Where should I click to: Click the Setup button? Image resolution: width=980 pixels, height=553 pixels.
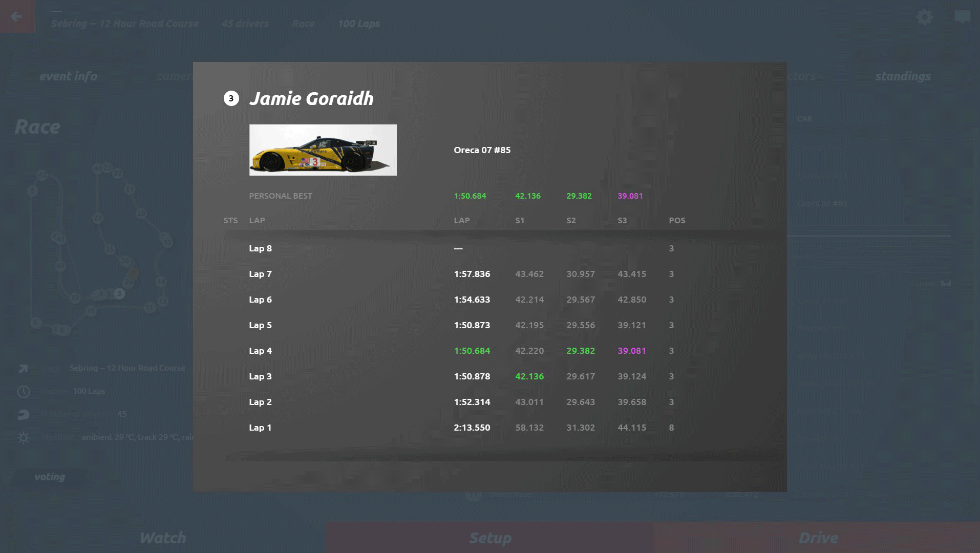click(490, 538)
